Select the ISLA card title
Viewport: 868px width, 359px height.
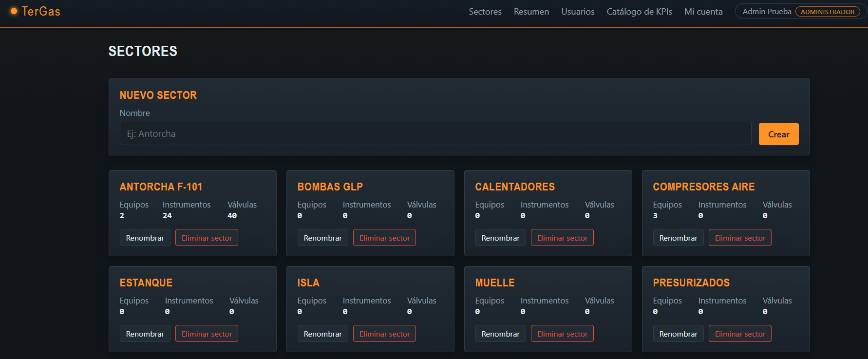coord(308,283)
